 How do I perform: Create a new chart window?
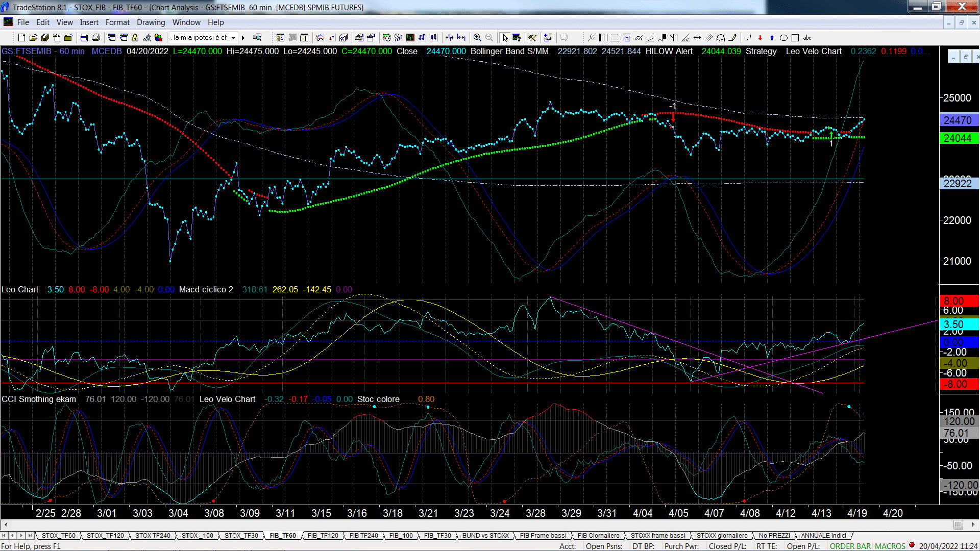(21, 38)
